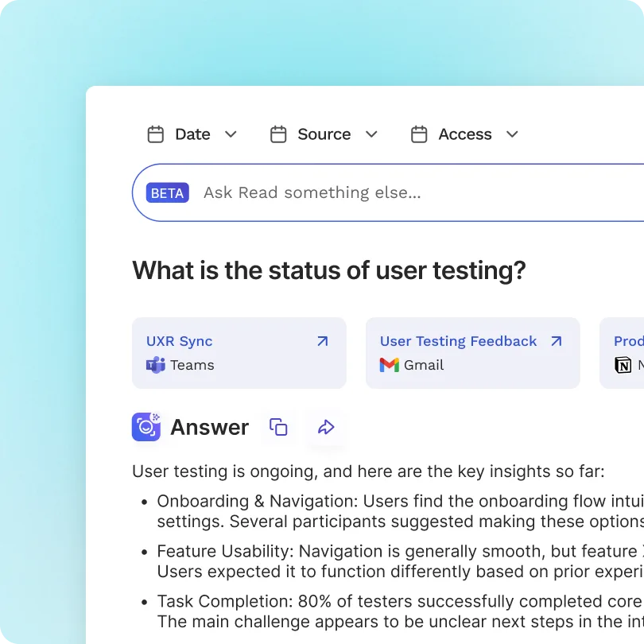Click the calendar icon beside Source
This screenshot has height=644, width=644.
pos(278,134)
